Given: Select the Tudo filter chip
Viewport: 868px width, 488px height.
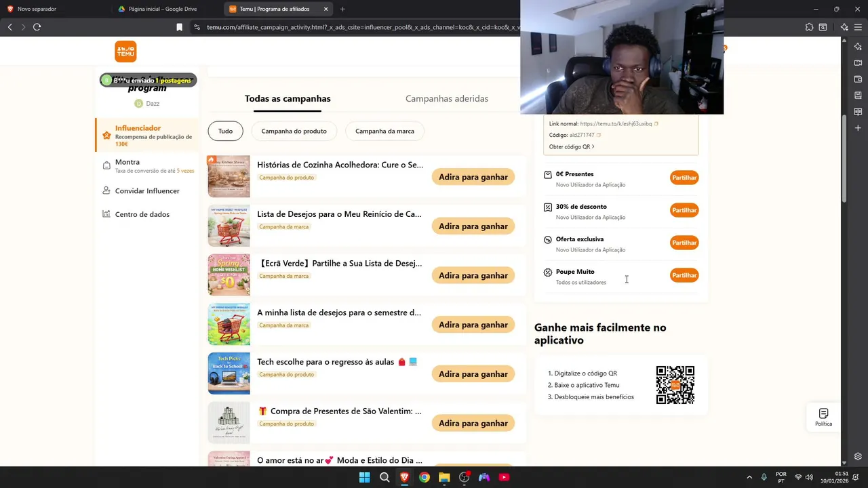Looking at the screenshot, I should (x=225, y=131).
